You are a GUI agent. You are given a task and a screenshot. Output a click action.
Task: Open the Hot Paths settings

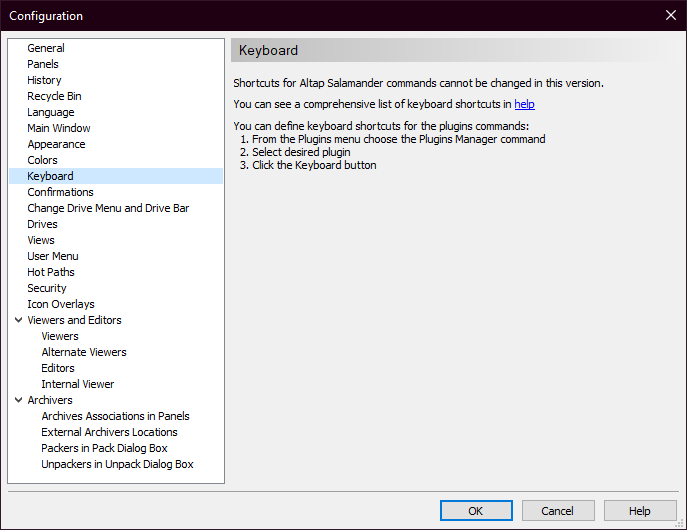(x=51, y=272)
